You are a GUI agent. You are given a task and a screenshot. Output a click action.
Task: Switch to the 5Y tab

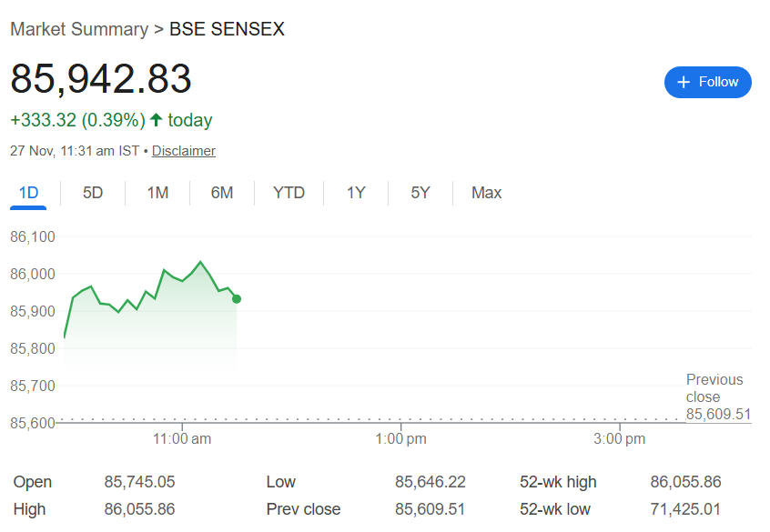tap(420, 193)
